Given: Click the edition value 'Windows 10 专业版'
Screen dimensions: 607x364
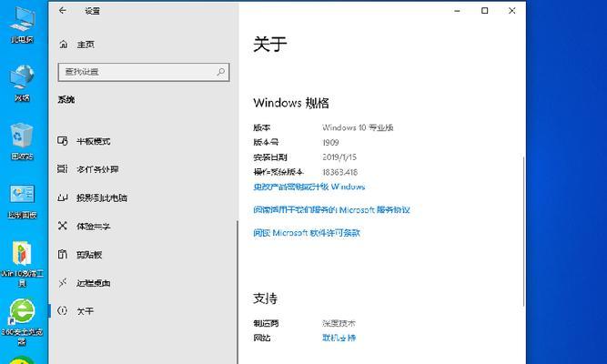Looking at the screenshot, I should (358, 127).
